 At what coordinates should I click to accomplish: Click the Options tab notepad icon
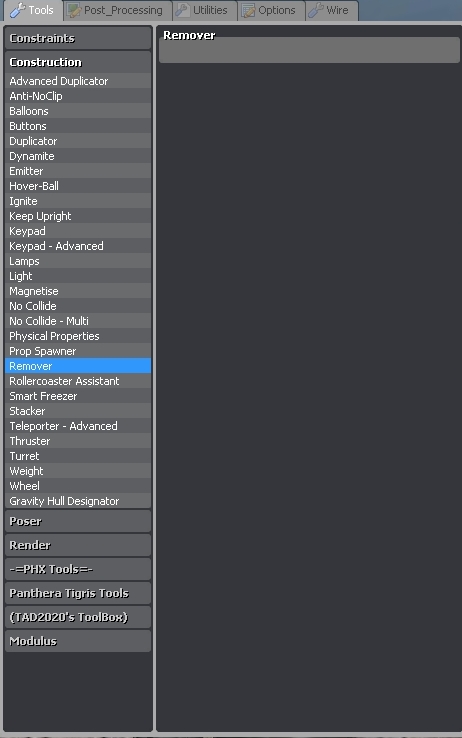tap(248, 10)
